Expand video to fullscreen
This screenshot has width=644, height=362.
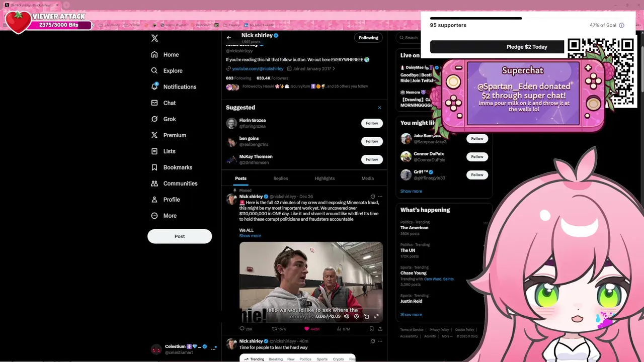click(376, 316)
